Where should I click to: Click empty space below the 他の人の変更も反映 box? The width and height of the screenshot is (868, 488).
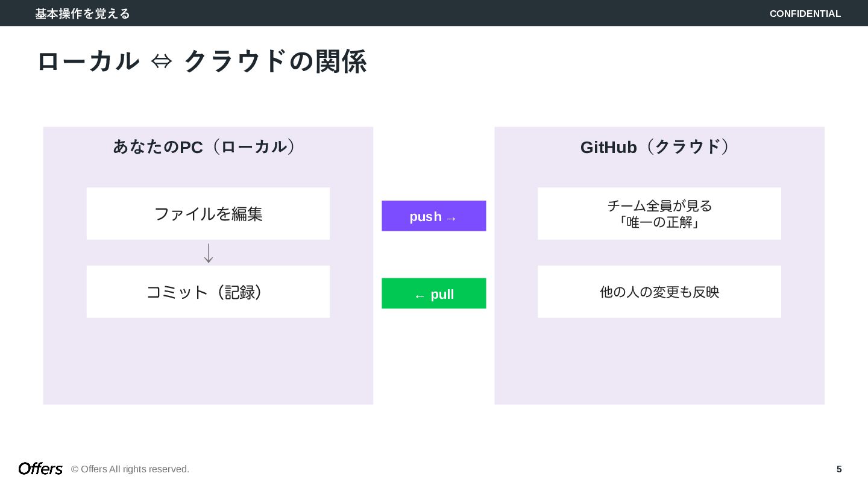tap(659, 361)
